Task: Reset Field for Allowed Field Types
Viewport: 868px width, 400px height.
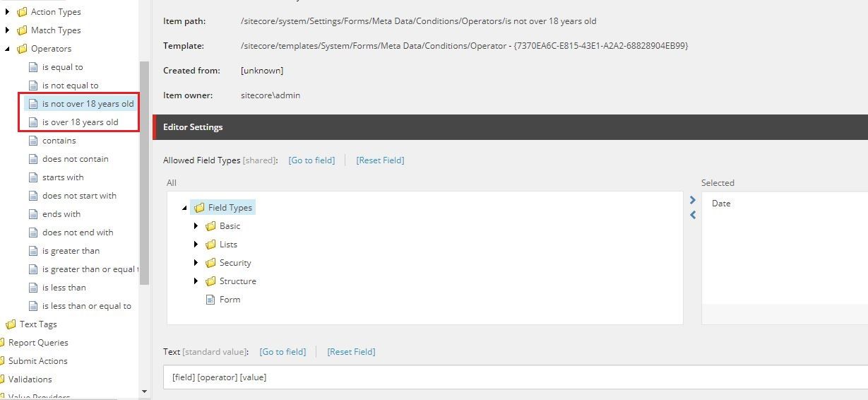Action: [x=380, y=160]
